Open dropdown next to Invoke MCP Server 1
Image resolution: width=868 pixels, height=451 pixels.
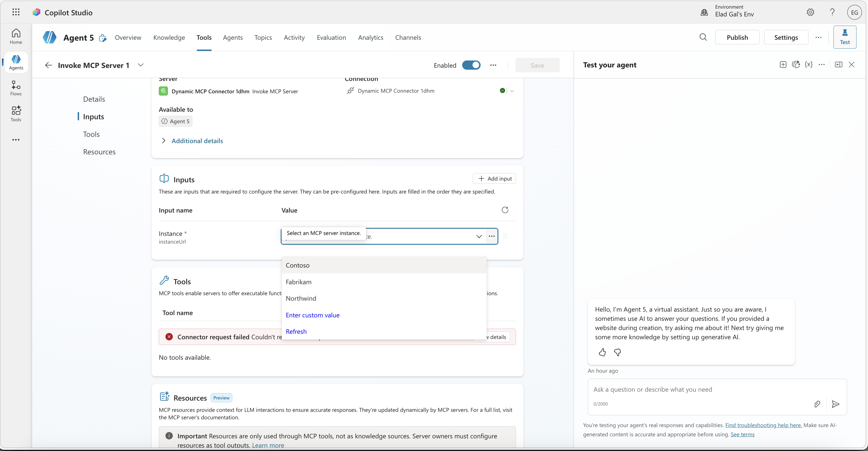pos(141,65)
